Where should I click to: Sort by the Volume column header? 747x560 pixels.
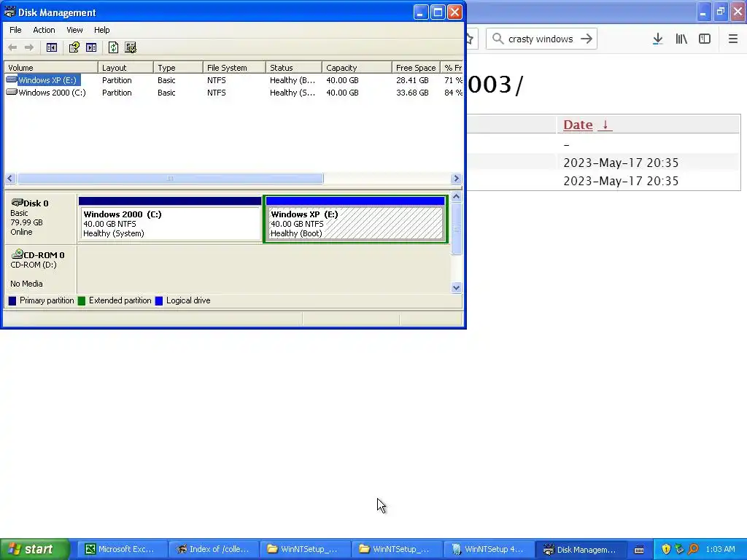pyautogui.click(x=51, y=68)
